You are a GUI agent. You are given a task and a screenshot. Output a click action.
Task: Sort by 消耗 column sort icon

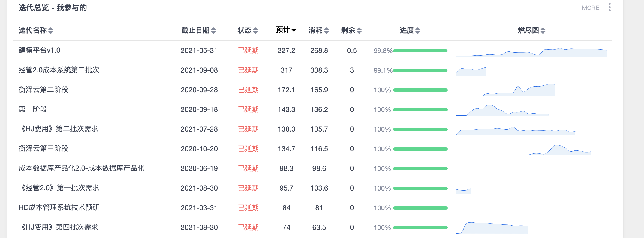point(326,31)
